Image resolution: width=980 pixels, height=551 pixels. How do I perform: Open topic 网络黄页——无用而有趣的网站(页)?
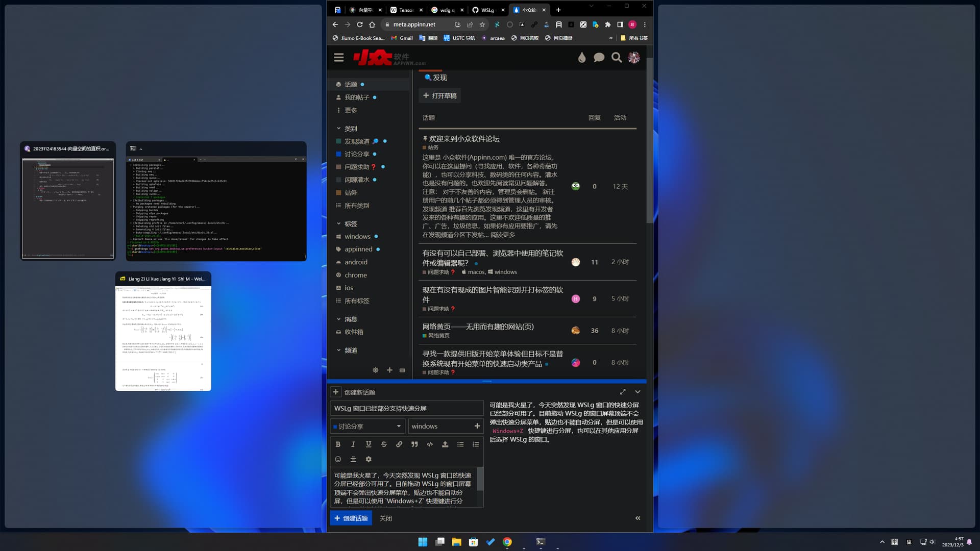478,327
